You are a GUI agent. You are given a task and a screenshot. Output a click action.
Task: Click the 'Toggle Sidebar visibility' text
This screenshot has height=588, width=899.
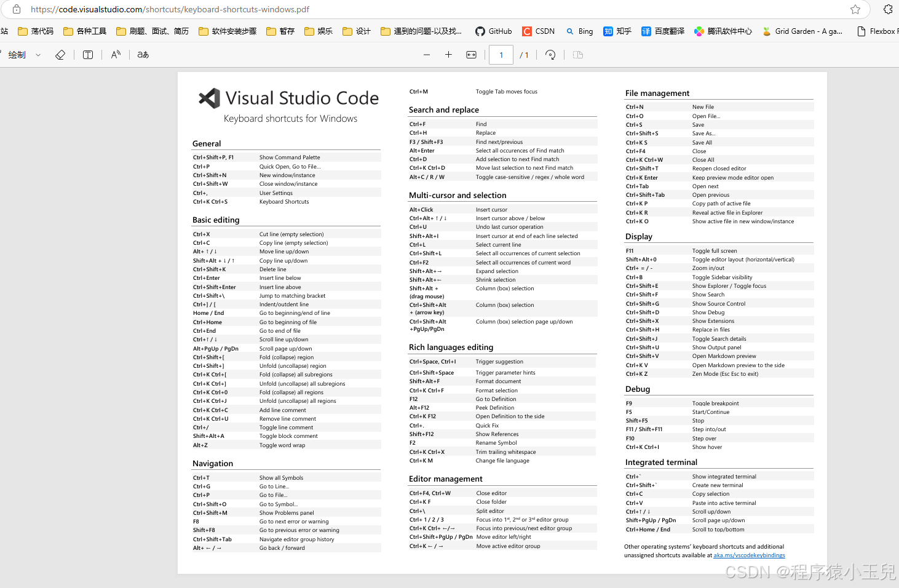[722, 277]
